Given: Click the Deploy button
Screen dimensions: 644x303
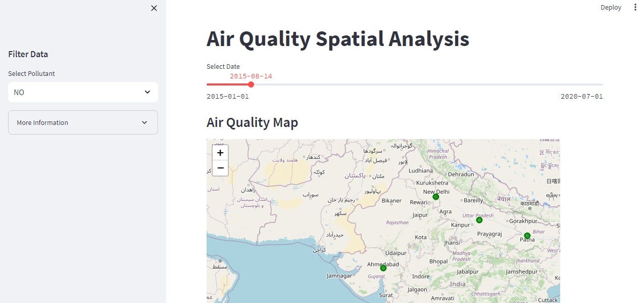Looking at the screenshot, I should tap(611, 7).
